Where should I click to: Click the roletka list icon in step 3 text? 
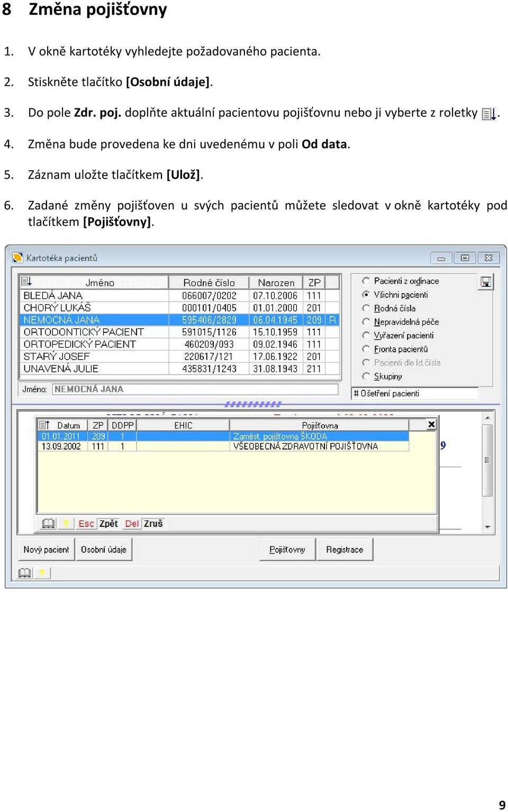point(489,114)
